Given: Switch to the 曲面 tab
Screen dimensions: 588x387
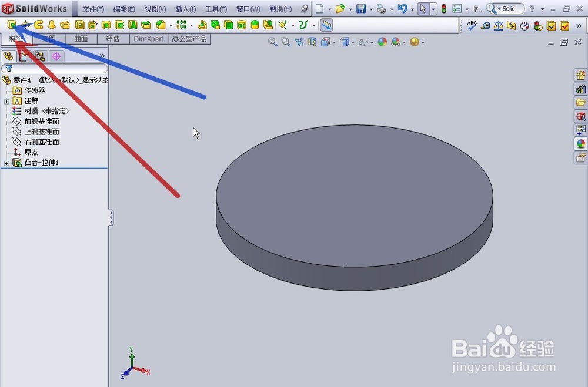Looking at the screenshot, I should tap(81, 39).
